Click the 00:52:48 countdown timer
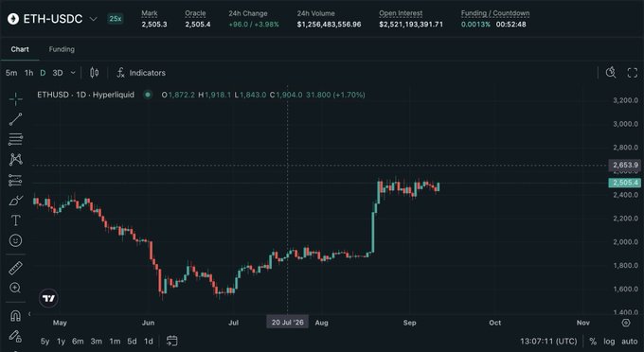This screenshot has height=352, width=644. (x=510, y=25)
